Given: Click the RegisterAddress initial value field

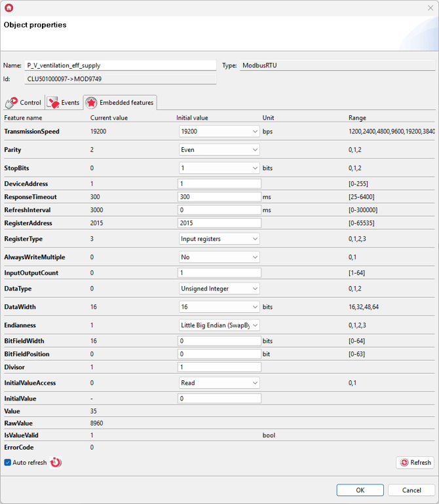Looking at the screenshot, I should [219, 223].
